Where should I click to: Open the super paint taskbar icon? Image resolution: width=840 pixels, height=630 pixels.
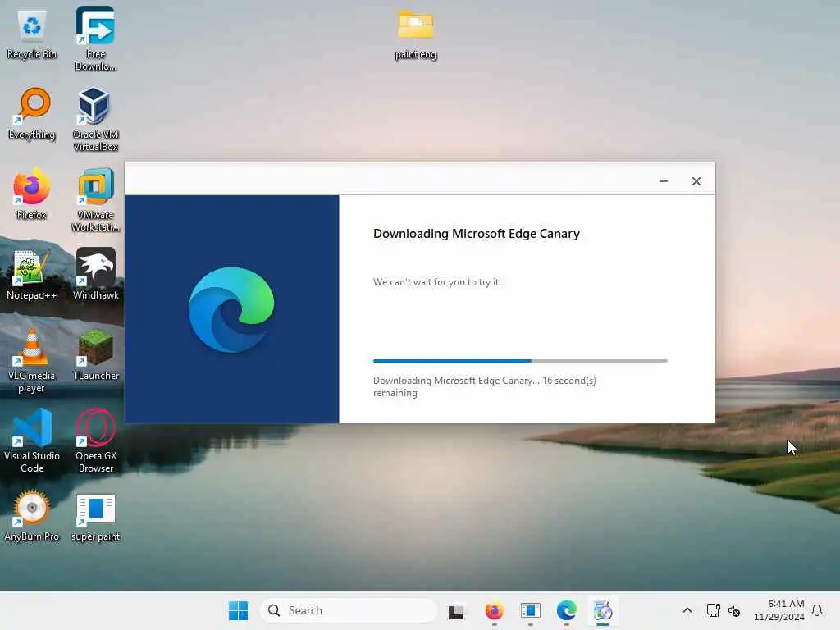point(531,610)
